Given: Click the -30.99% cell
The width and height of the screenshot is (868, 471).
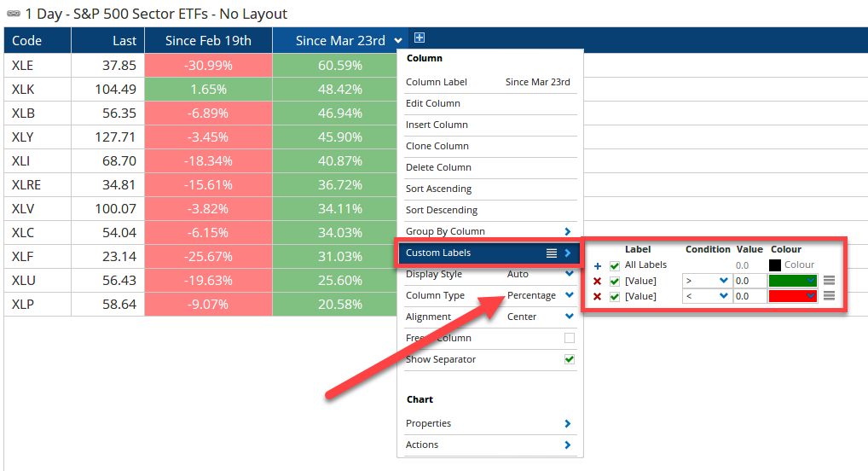Looking at the screenshot, I should pos(208,66).
